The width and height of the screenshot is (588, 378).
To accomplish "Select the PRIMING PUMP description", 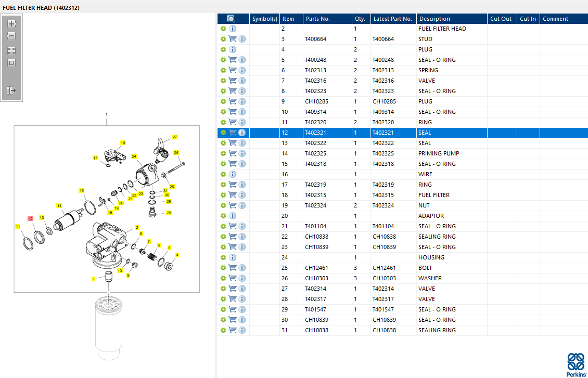I will 439,153.
